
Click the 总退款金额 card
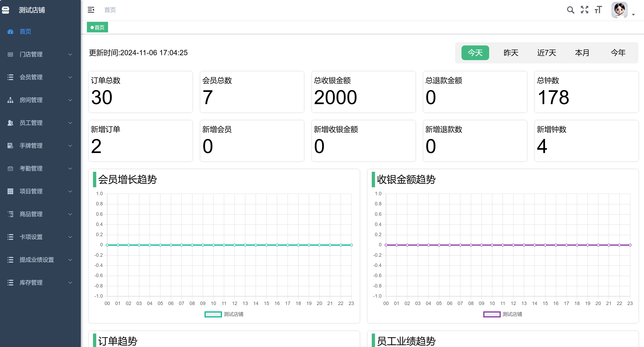click(x=475, y=92)
